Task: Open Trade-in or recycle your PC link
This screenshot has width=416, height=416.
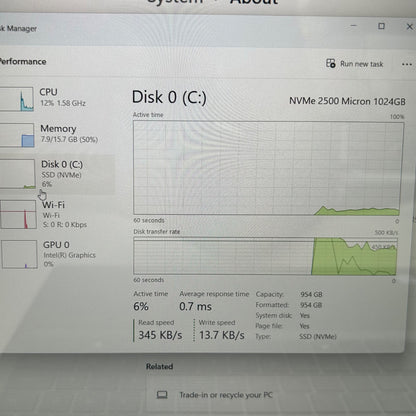Action: (226, 395)
